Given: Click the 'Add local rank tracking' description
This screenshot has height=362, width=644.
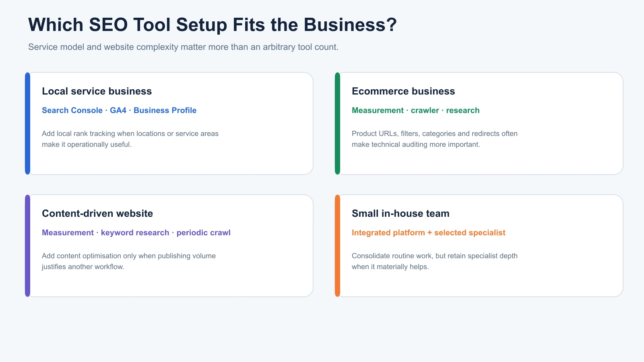Looking at the screenshot, I should [130, 139].
